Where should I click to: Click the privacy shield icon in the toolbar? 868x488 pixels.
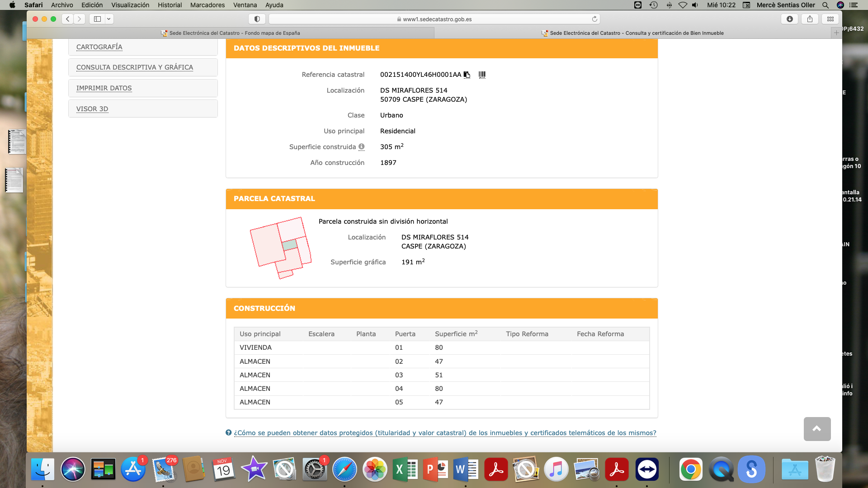tap(257, 19)
